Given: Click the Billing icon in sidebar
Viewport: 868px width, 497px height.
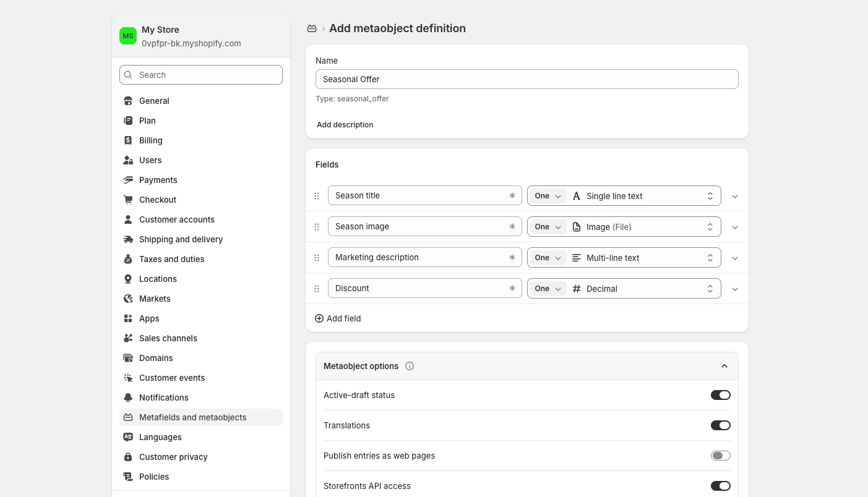Looking at the screenshot, I should pos(128,140).
